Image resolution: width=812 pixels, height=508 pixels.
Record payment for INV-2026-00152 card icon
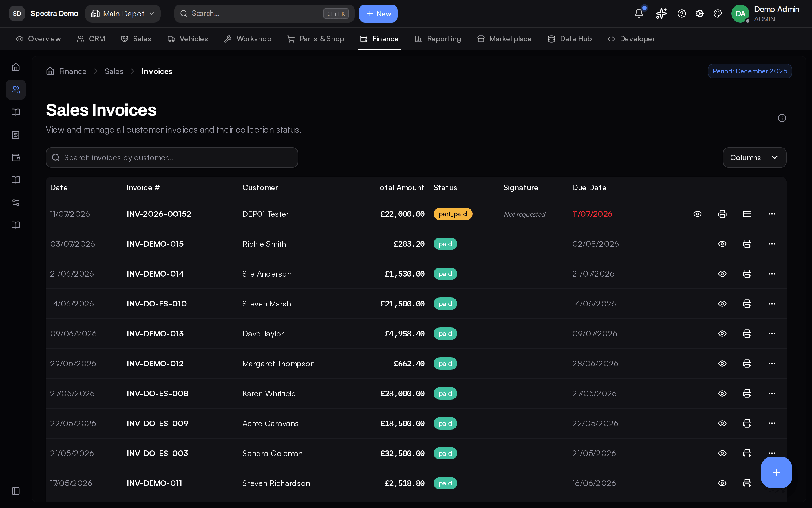point(747,214)
